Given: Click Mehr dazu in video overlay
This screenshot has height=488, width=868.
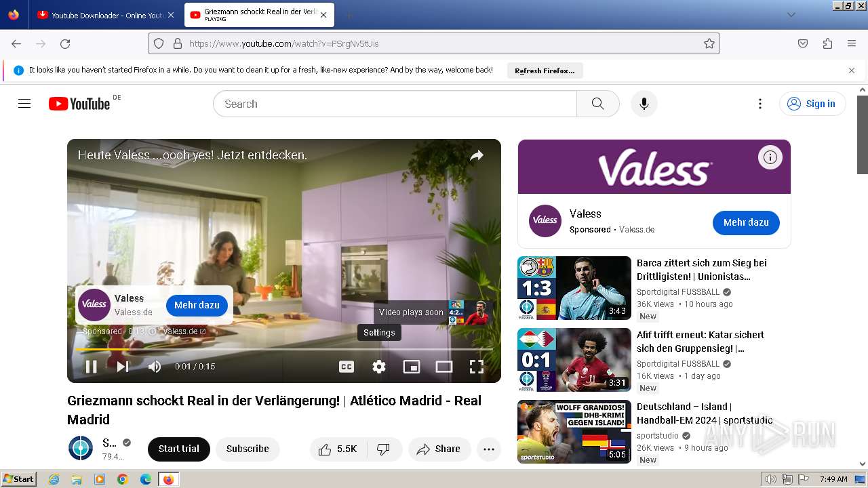Looking at the screenshot, I should coord(197,305).
